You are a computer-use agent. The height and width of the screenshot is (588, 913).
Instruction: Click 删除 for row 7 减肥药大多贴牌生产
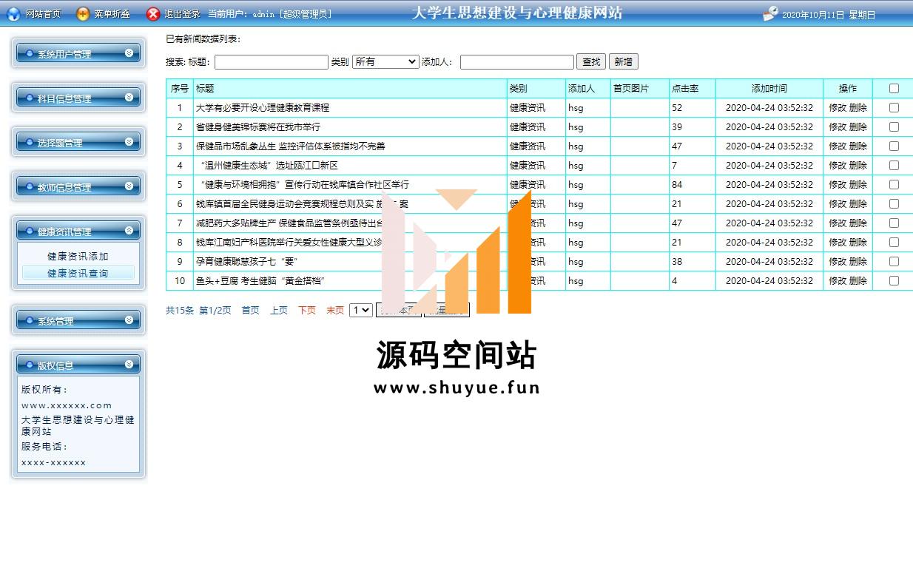pyautogui.click(x=858, y=223)
